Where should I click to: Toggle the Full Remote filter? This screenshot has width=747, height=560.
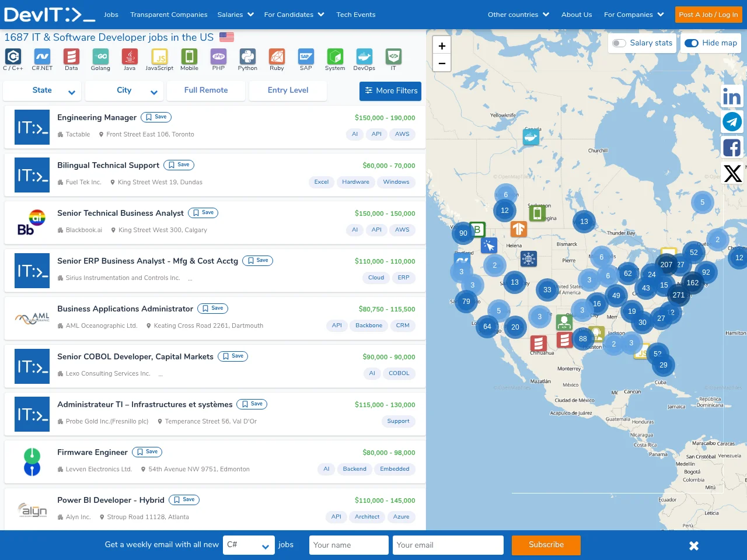pos(206,90)
